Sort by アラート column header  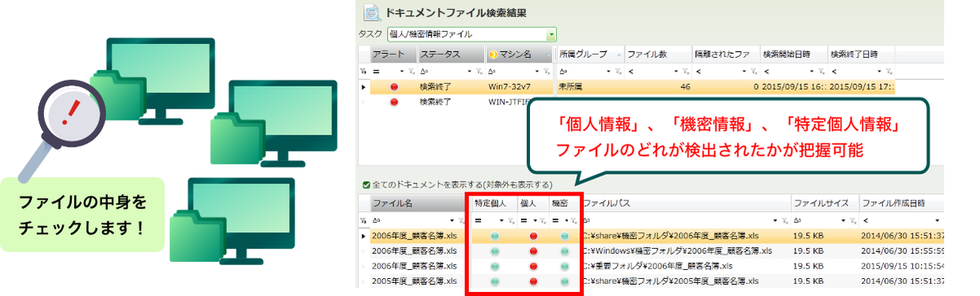click(394, 55)
